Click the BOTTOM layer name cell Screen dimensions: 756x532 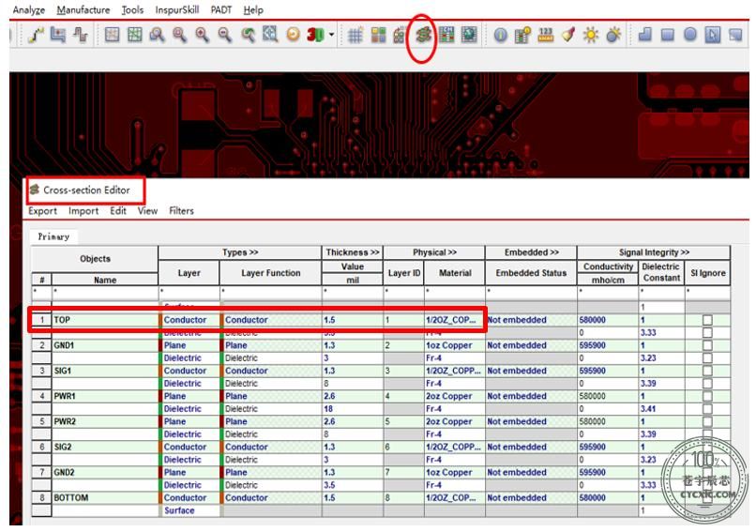(105, 498)
